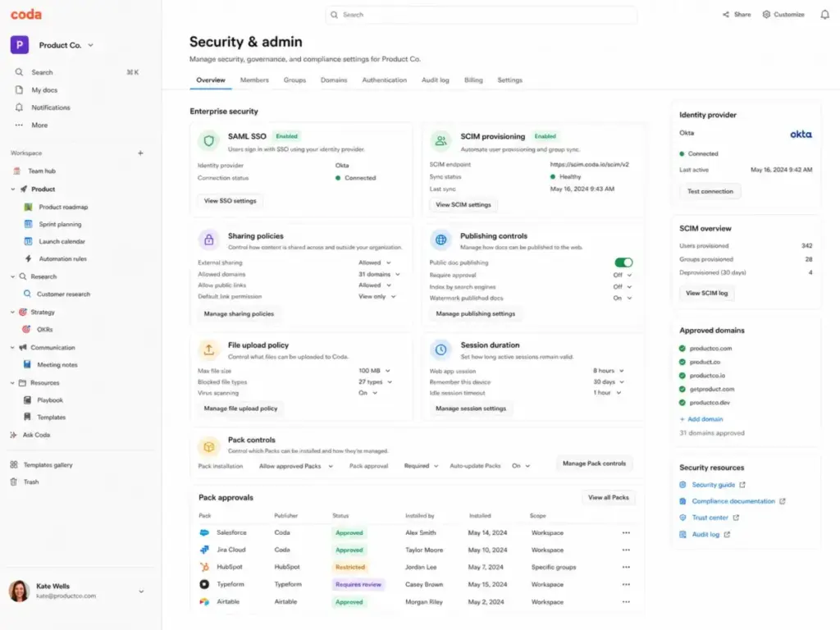Switch to the Audit log tab

(435, 80)
